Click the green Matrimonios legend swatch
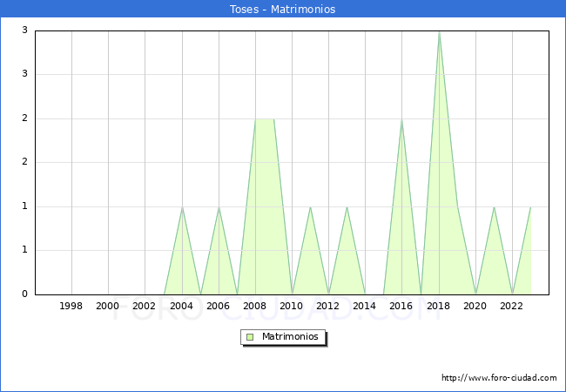This screenshot has width=566, height=392. (250, 336)
